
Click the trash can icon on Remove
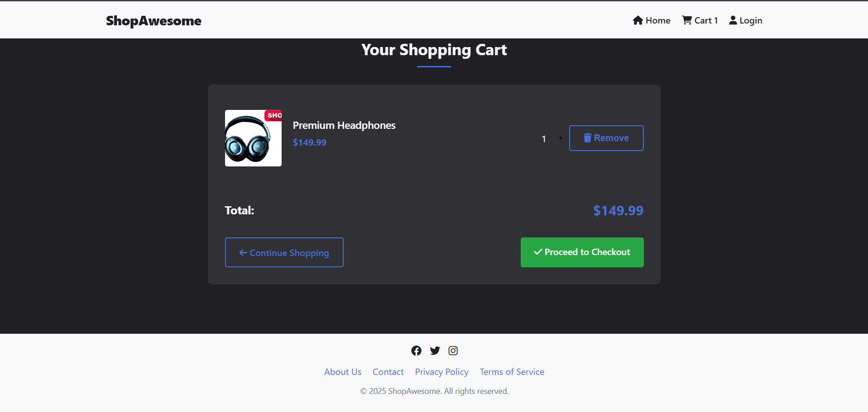(587, 138)
